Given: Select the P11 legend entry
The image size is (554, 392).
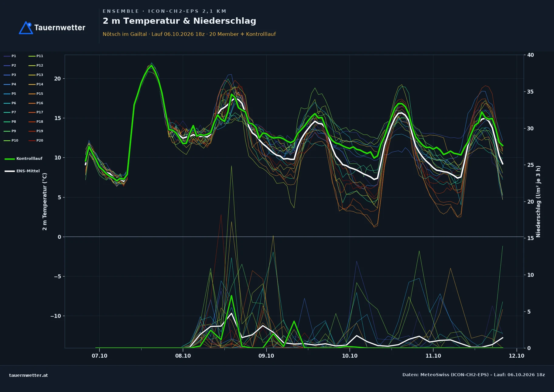Looking at the screenshot, I should [x=36, y=56].
